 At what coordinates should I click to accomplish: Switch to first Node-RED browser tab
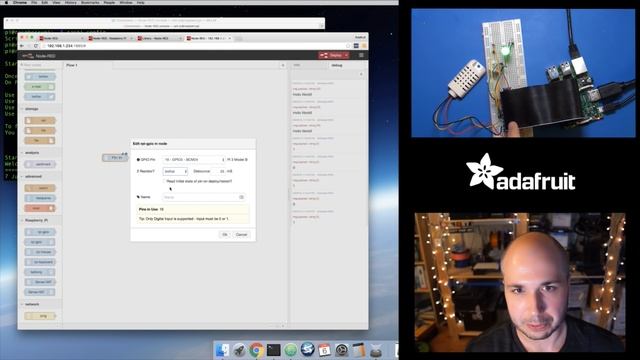click(x=61, y=38)
